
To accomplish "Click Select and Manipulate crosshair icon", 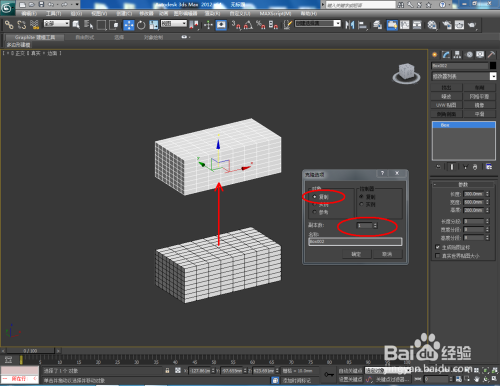I will tap(208, 25).
